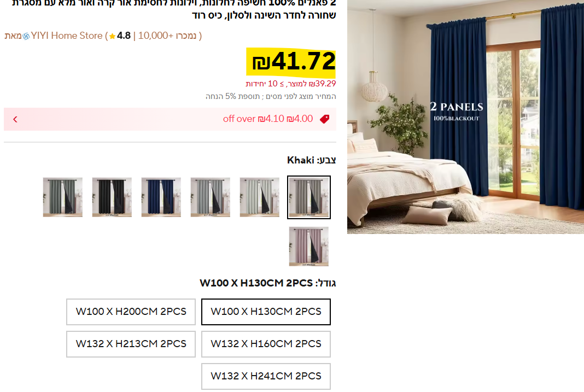The image size is (584, 392).
Task: Choose size W132 X H160CM 2PCS
Action: [x=266, y=344]
